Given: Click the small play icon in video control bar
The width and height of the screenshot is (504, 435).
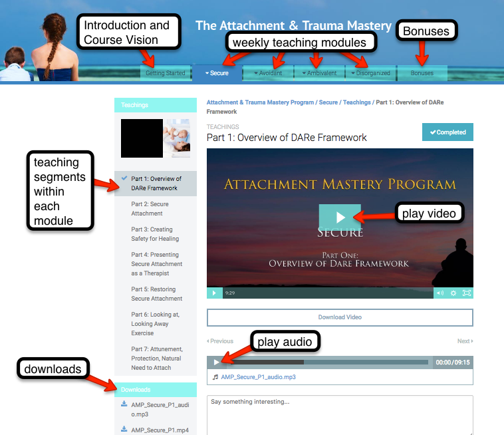Looking at the screenshot, I should point(214,293).
